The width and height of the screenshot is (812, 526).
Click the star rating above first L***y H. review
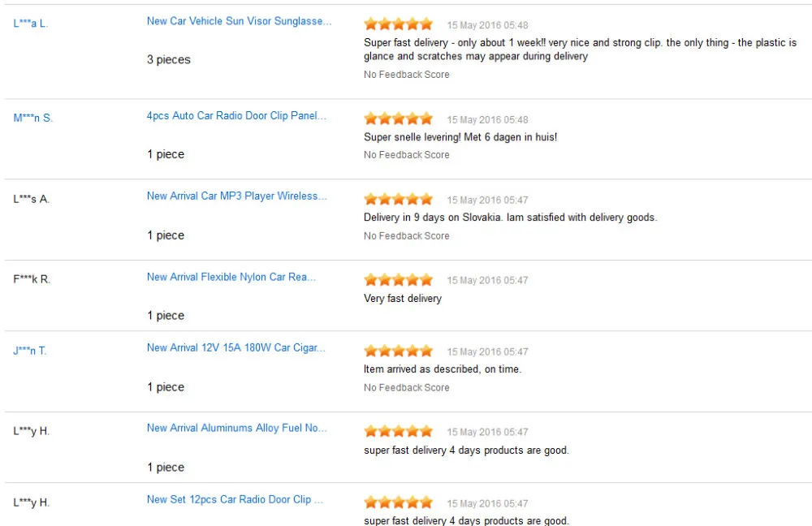(398, 431)
